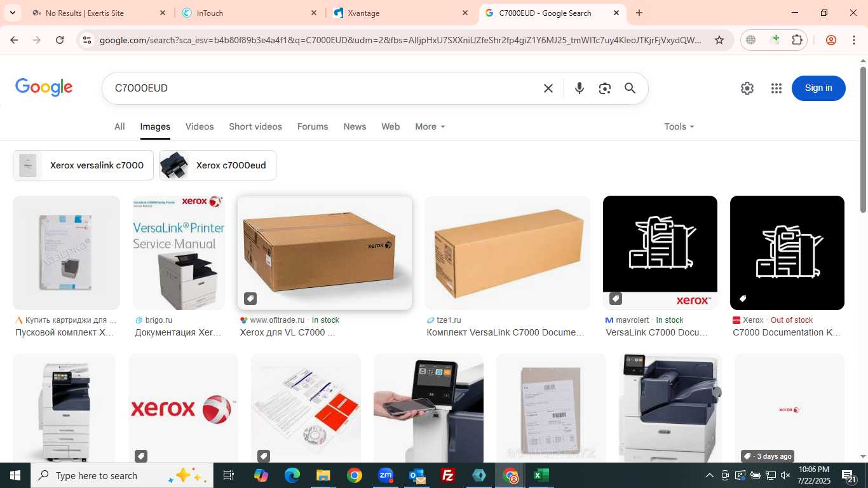Switch to the Short videos tab

pos(255,126)
